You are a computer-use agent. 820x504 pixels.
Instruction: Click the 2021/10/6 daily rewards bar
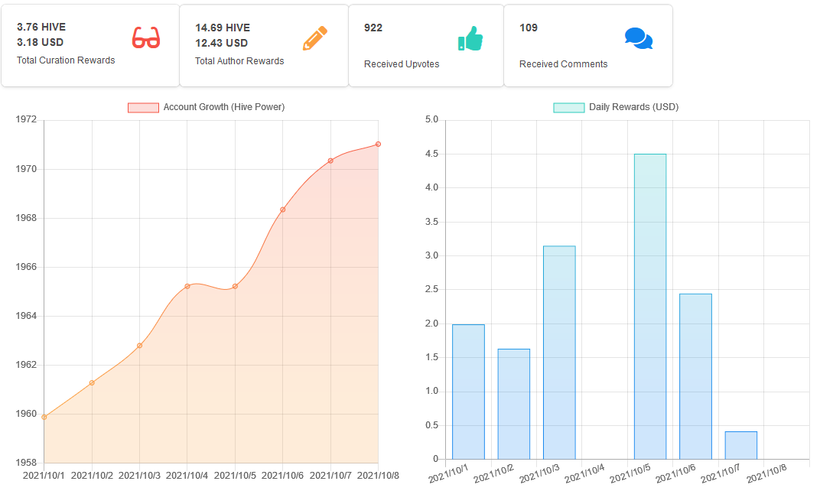point(696,376)
